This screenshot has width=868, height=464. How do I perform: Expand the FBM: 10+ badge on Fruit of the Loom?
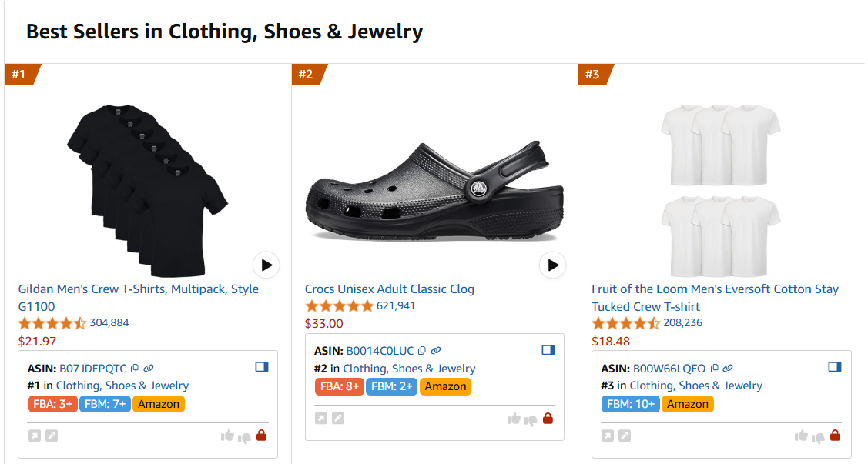[630, 403]
